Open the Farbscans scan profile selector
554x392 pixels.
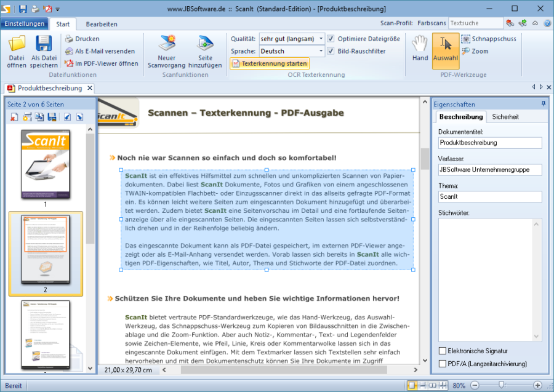pyautogui.click(x=432, y=23)
